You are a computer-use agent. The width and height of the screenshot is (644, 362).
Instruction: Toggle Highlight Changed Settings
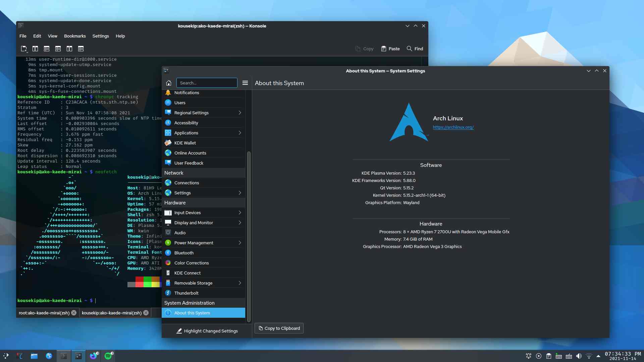click(x=207, y=331)
